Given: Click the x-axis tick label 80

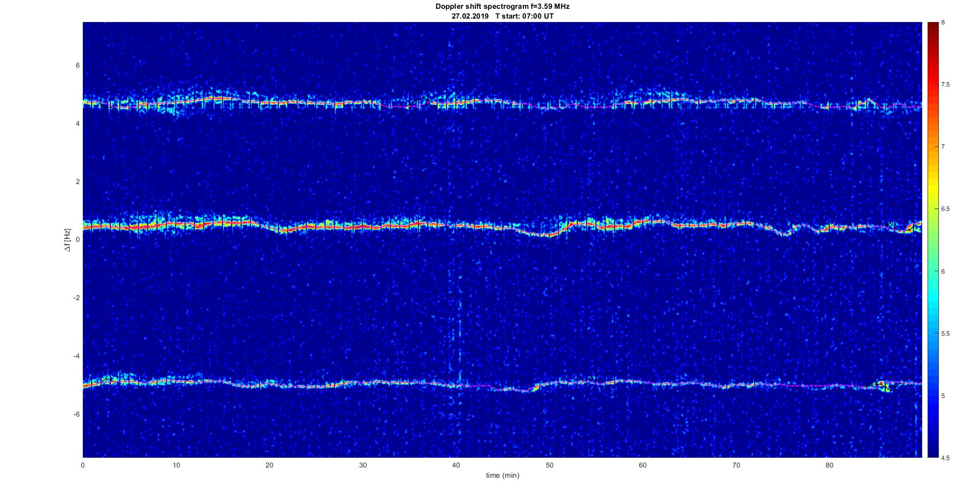Looking at the screenshot, I should (x=829, y=465).
